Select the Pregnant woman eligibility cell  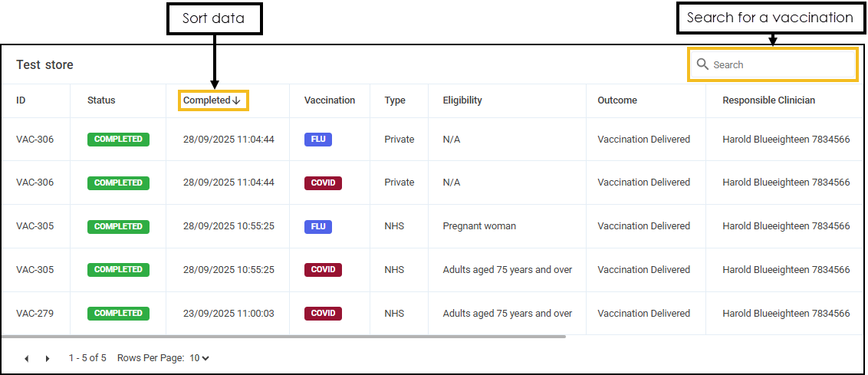[x=479, y=226]
